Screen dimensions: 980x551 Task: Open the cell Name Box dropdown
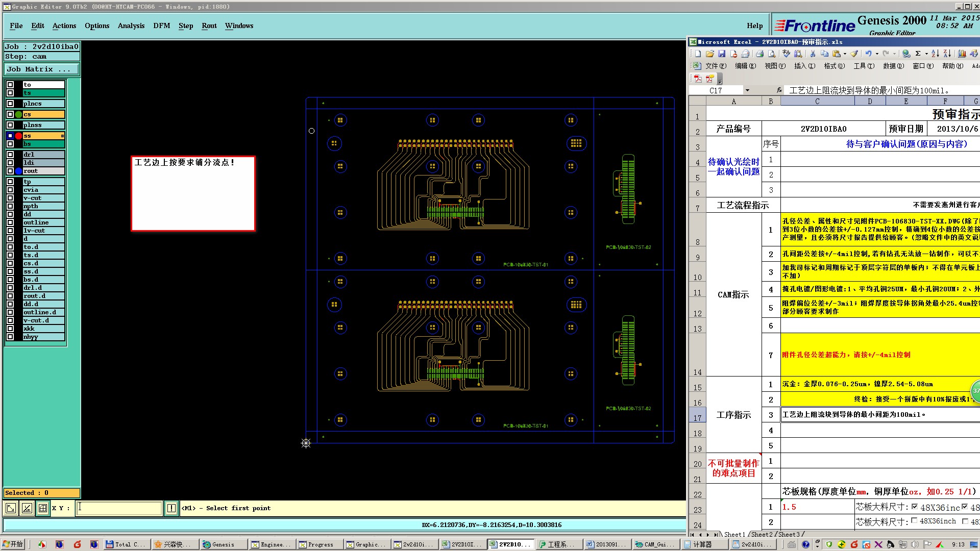tap(747, 90)
